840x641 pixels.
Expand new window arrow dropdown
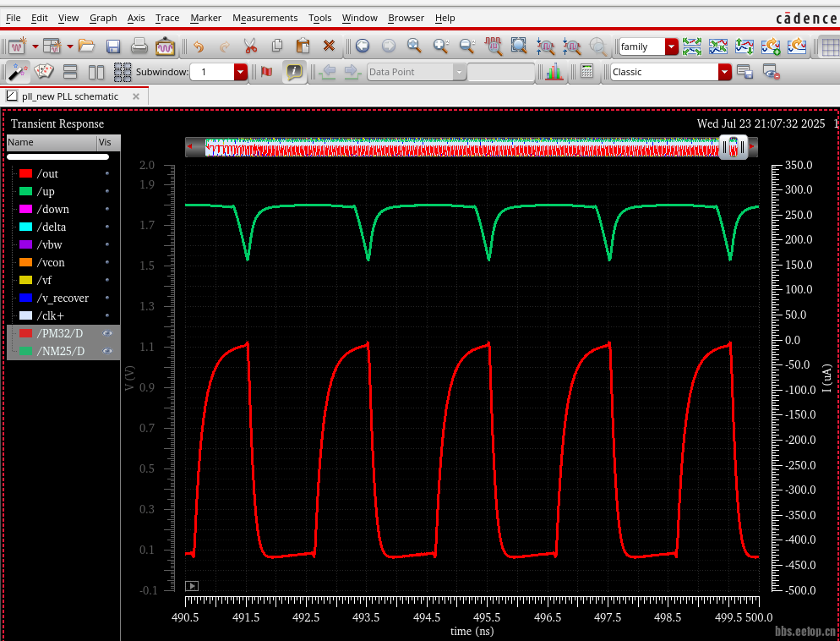pyautogui.click(x=35, y=47)
